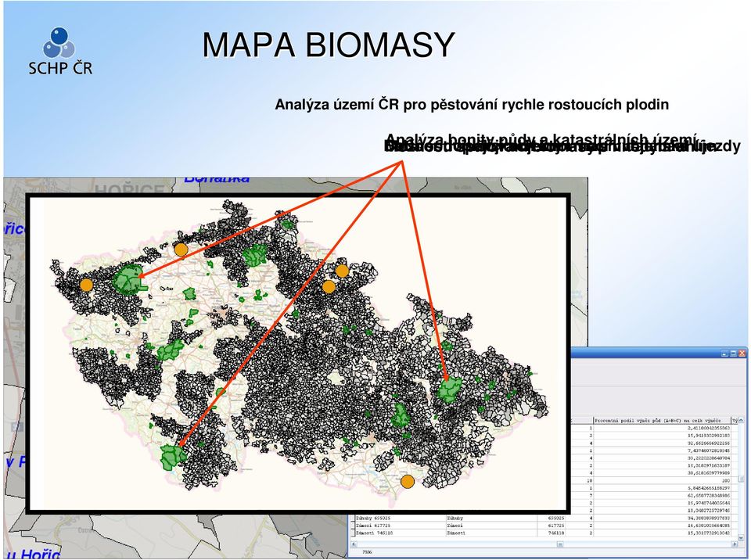Click the subtitle 'Analýza území ČR pro pěstování rychle rostoucích plodin'
The height and width of the screenshot is (560, 751).
point(472,105)
